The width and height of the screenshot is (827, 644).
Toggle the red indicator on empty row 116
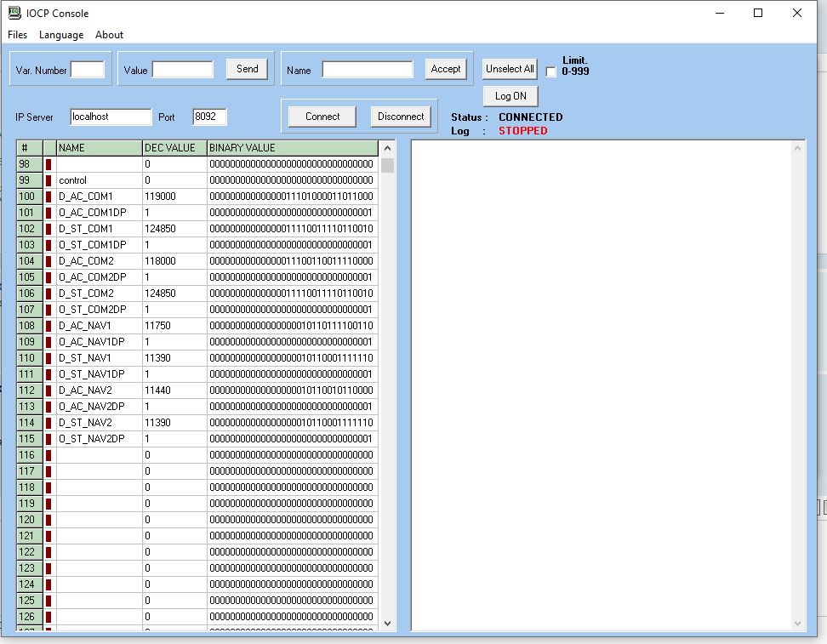(x=48, y=454)
